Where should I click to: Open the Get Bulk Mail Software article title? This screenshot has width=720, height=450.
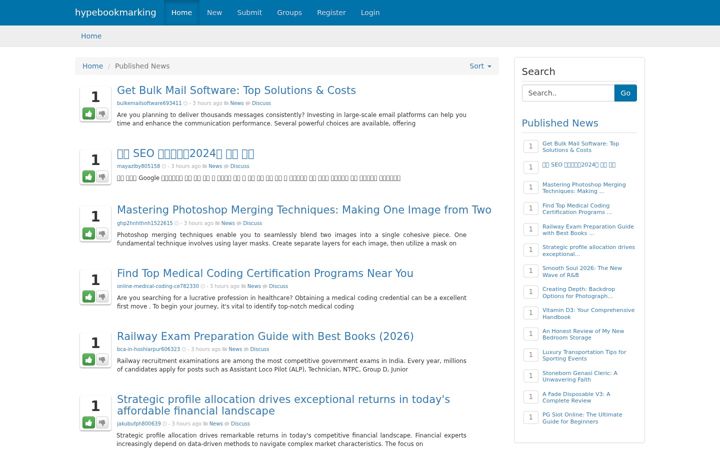point(236,90)
